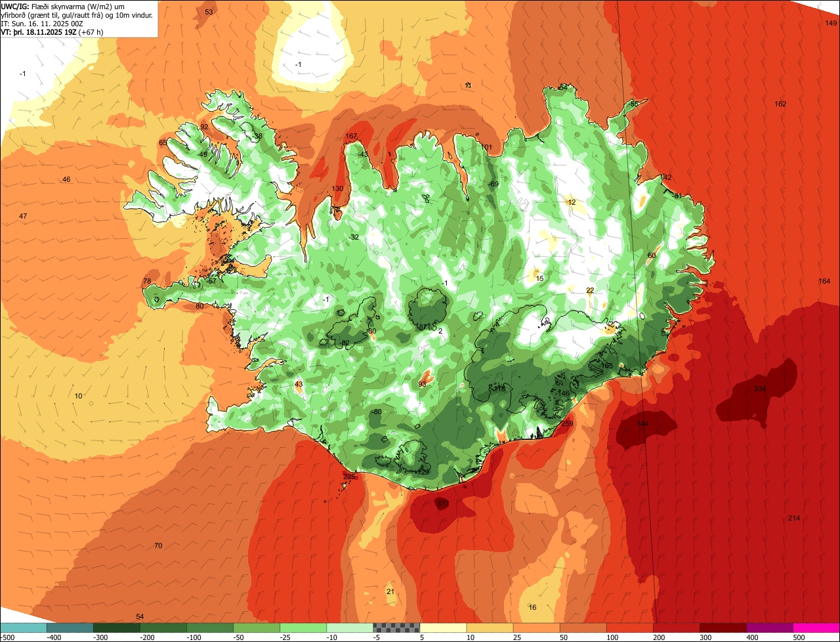Viewport: 840px width, 642px height.
Task: Click the 225 value on the south coast
Action: (349, 477)
